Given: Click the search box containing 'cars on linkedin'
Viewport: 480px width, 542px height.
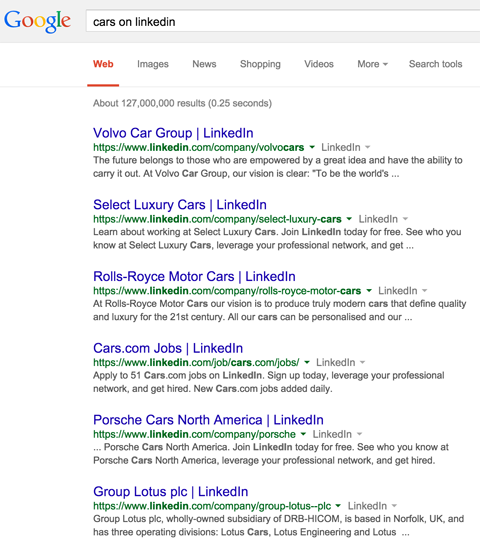Looking at the screenshot, I should pos(283,21).
